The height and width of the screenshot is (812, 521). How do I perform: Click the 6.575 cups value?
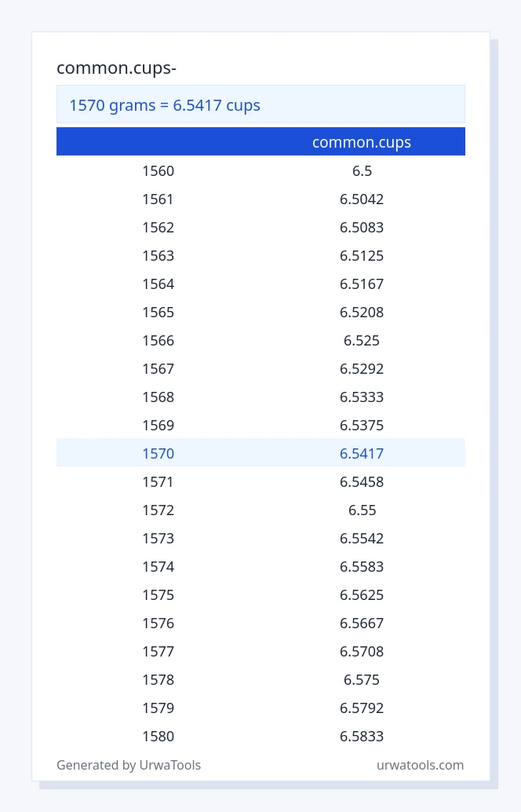click(362, 679)
